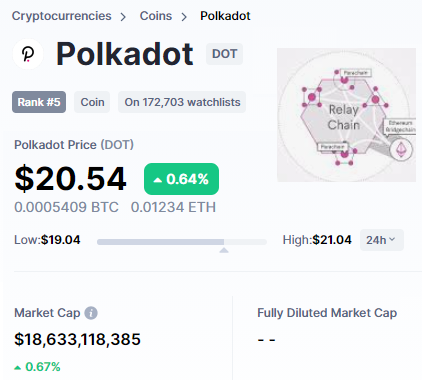Click the Ethereum icon in Relay Chain image
The width and height of the screenshot is (422, 381).
tap(401, 150)
